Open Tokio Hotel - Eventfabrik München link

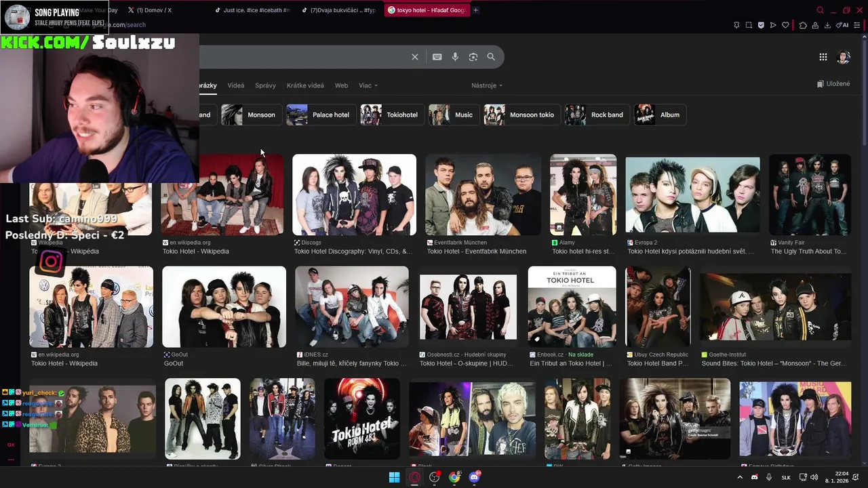point(476,251)
